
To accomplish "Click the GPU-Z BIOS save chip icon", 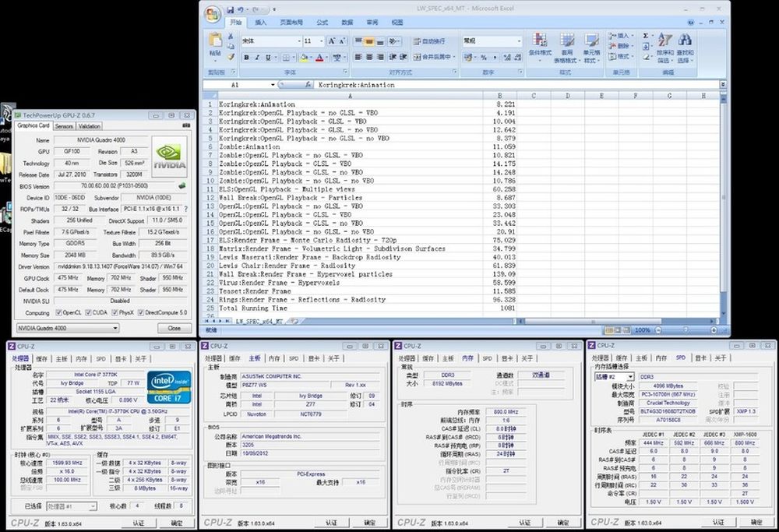I will click(x=182, y=186).
